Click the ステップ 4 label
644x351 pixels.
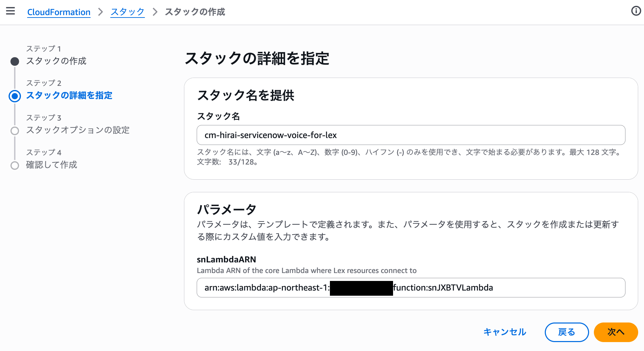(44, 152)
